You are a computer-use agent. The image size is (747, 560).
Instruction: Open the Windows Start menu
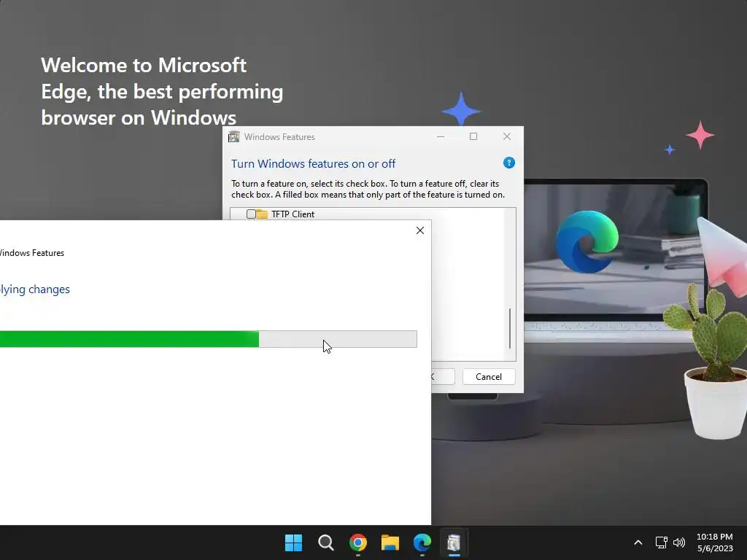tap(293, 542)
